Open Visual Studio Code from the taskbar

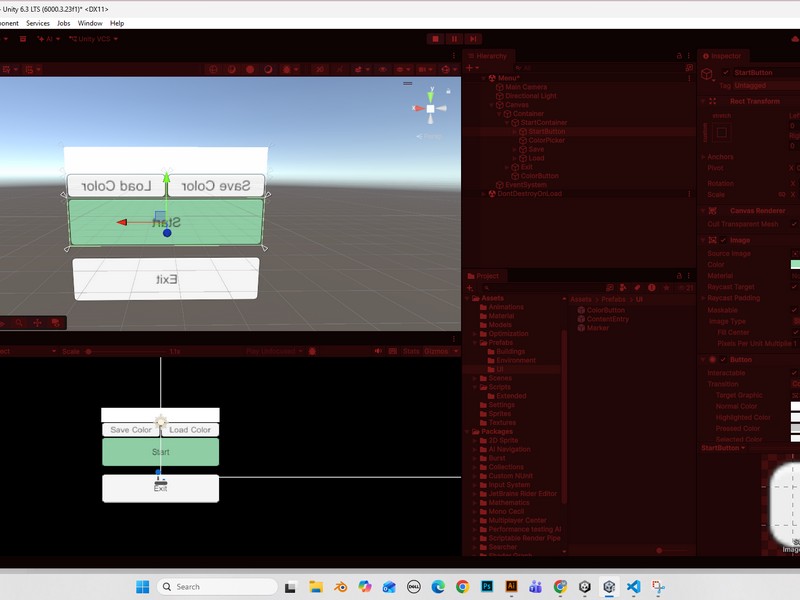[633, 587]
